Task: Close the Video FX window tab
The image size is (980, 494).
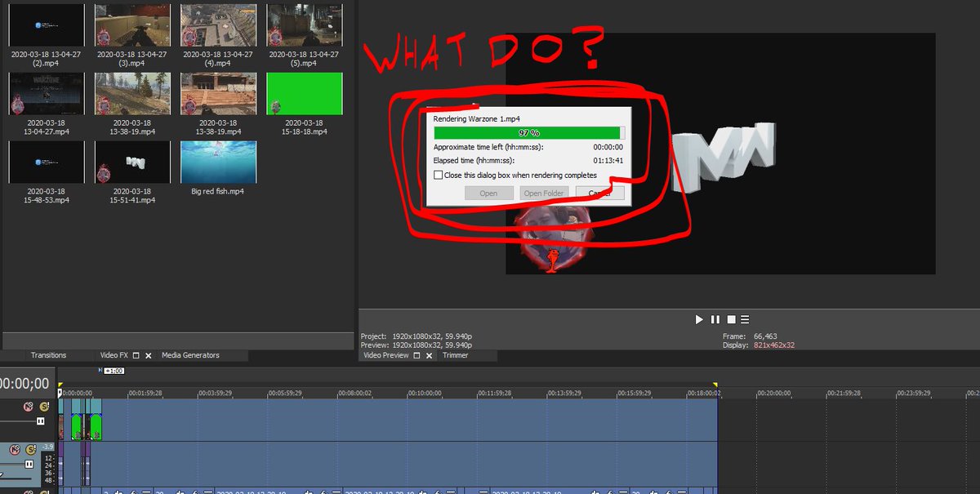Action: pyautogui.click(x=149, y=355)
